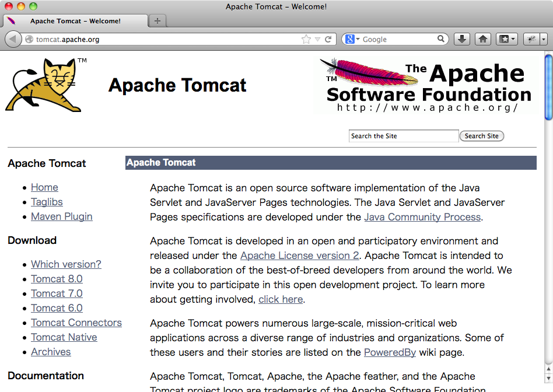Click the scrollbar down arrow

pos(548,379)
